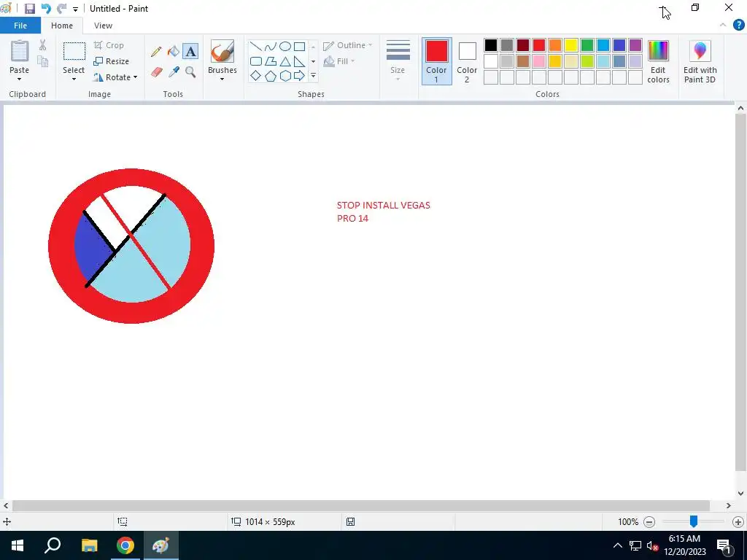Click the vertical scrollbar down arrow
The width and height of the screenshot is (747, 560).
click(x=740, y=494)
